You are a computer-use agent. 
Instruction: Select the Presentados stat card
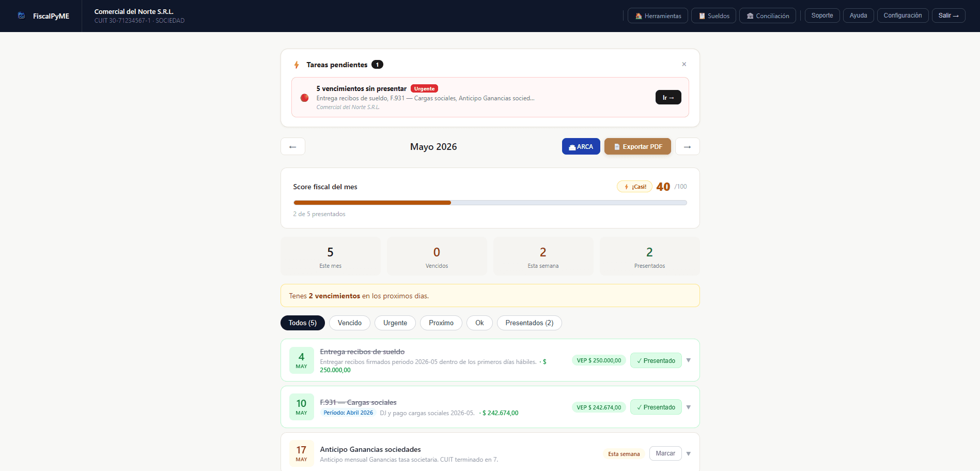pos(649,256)
